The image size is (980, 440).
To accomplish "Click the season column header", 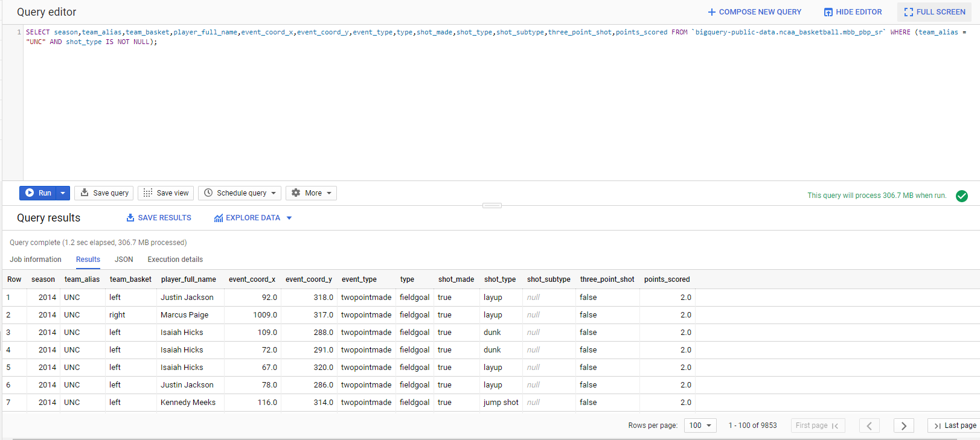I will click(43, 279).
